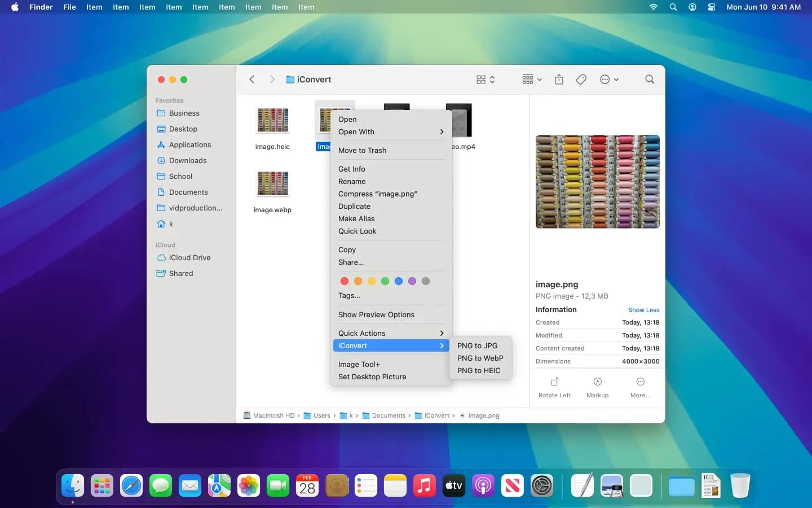Click Markup in preview pane
Screen dimensions: 812x508
pyautogui.click(x=598, y=387)
